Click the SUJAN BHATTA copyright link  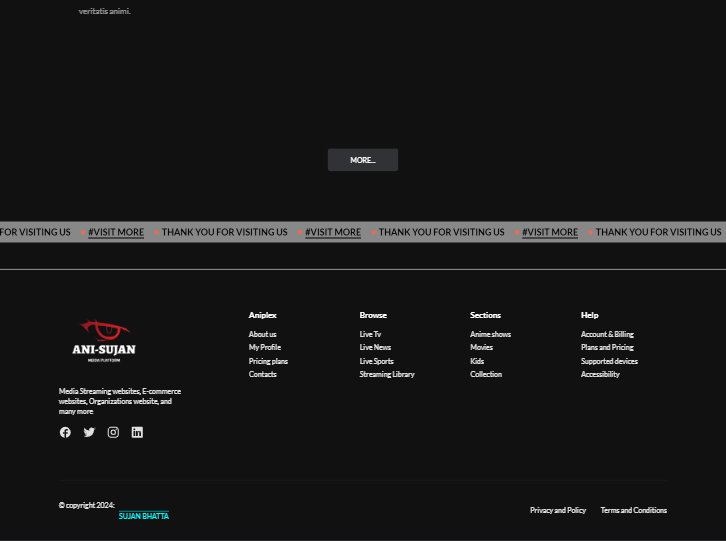[x=144, y=516]
